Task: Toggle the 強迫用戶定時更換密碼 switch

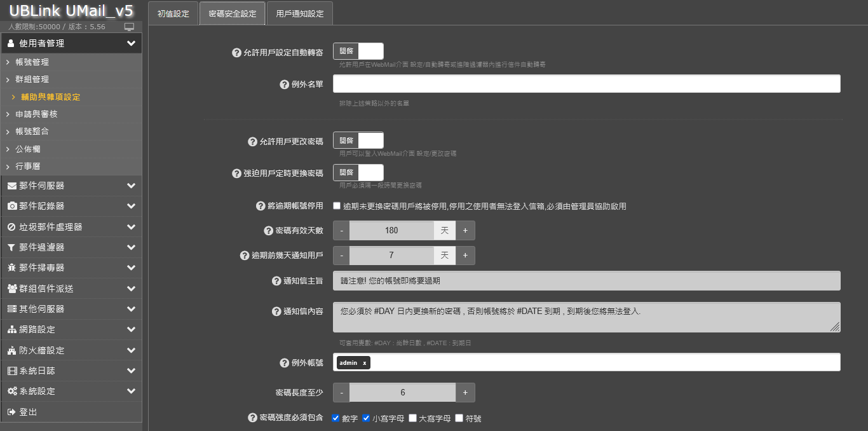Action: (358, 173)
